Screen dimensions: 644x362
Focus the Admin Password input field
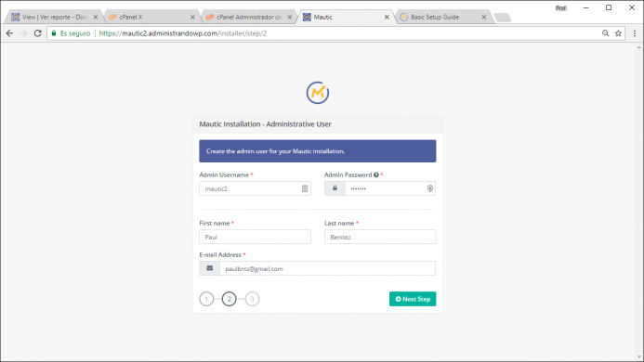[389, 188]
